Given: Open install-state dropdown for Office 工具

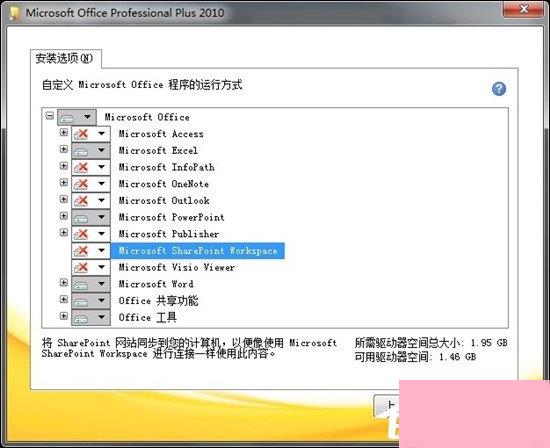Looking at the screenshot, I should point(91,317).
